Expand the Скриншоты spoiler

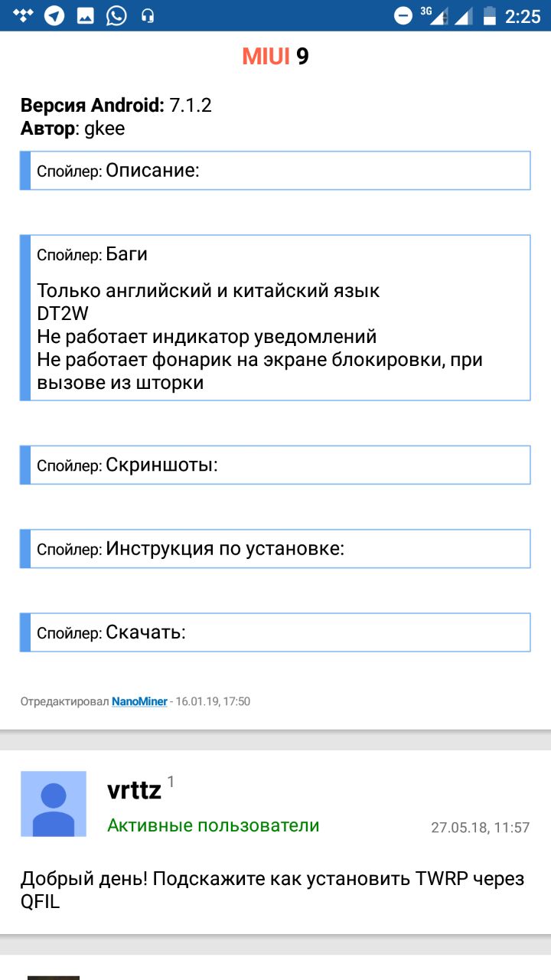click(275, 465)
